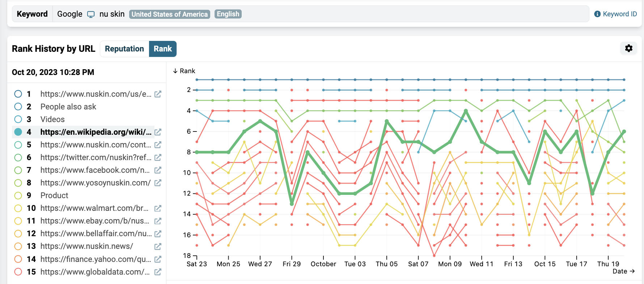This screenshot has width=644, height=284.
Task: Open Twitter nuskin external link icon
Action: coord(158,158)
